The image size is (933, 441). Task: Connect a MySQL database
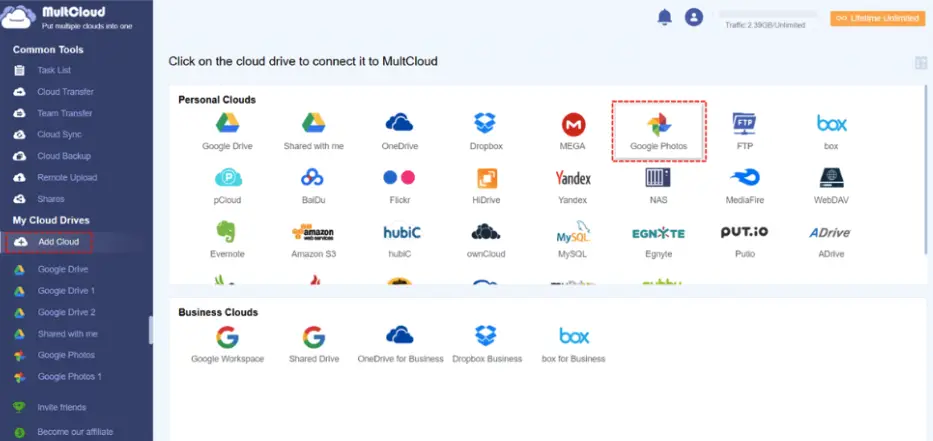[x=572, y=239]
